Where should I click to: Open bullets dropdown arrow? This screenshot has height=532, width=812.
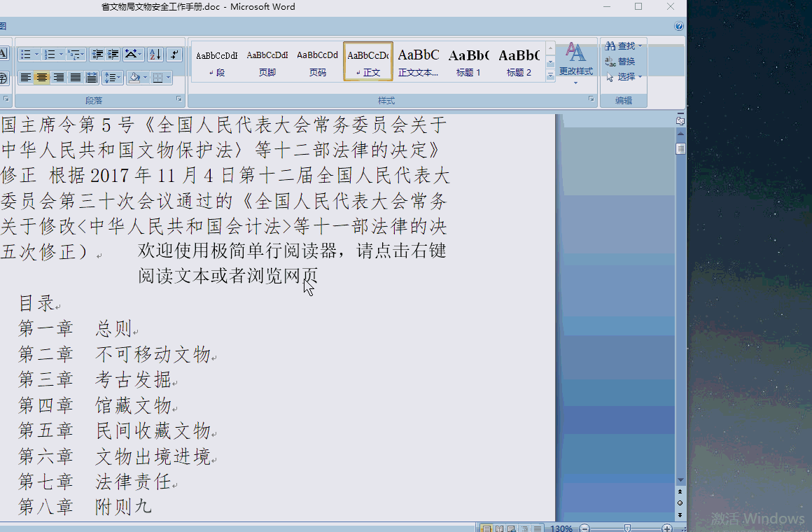pos(36,55)
